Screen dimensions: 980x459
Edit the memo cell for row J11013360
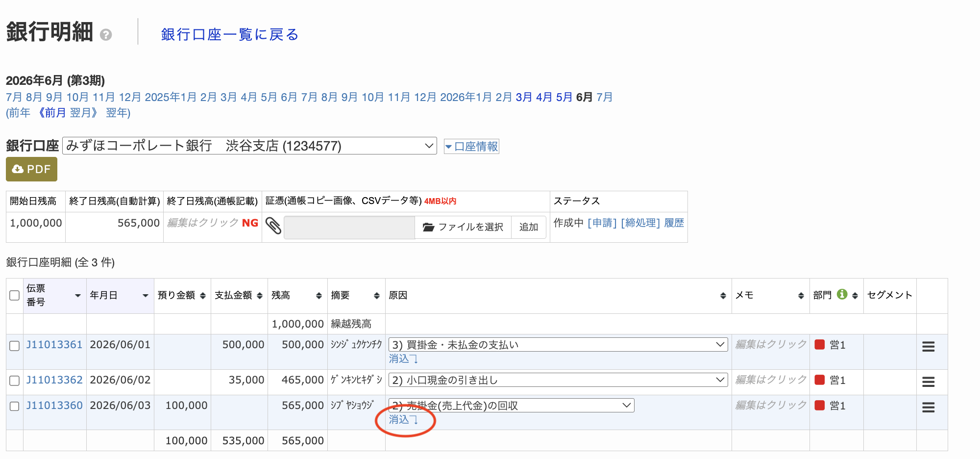(771, 405)
